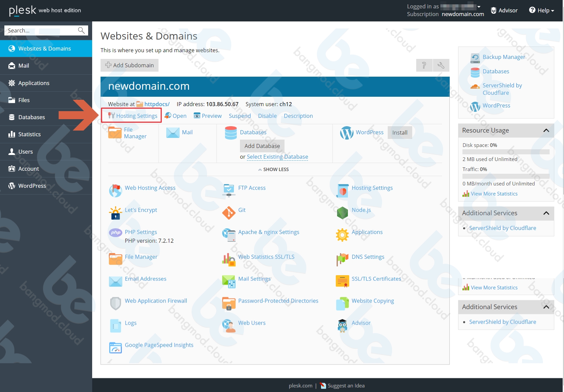Click the Suspend link
This screenshot has width=564, height=392.
[x=240, y=116]
